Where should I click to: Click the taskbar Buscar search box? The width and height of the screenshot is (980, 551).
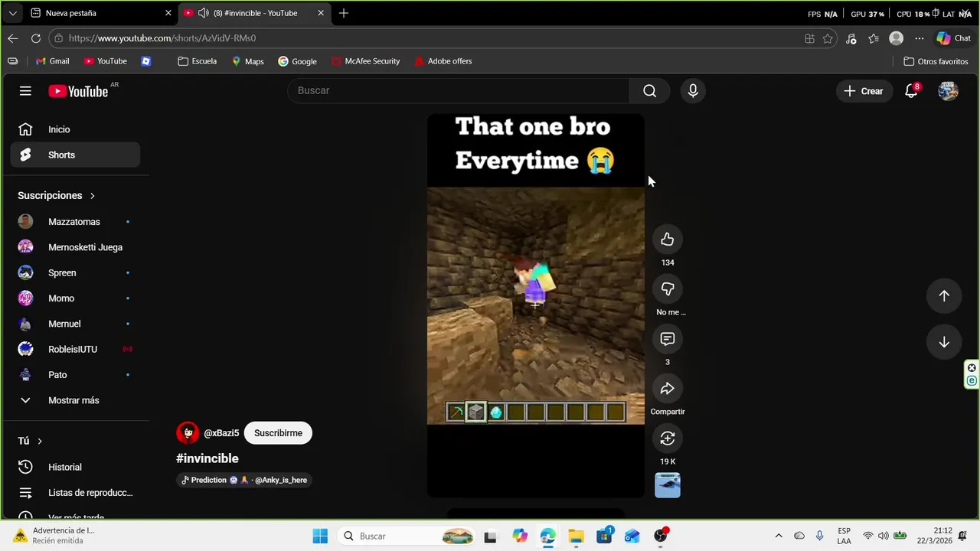point(408,536)
